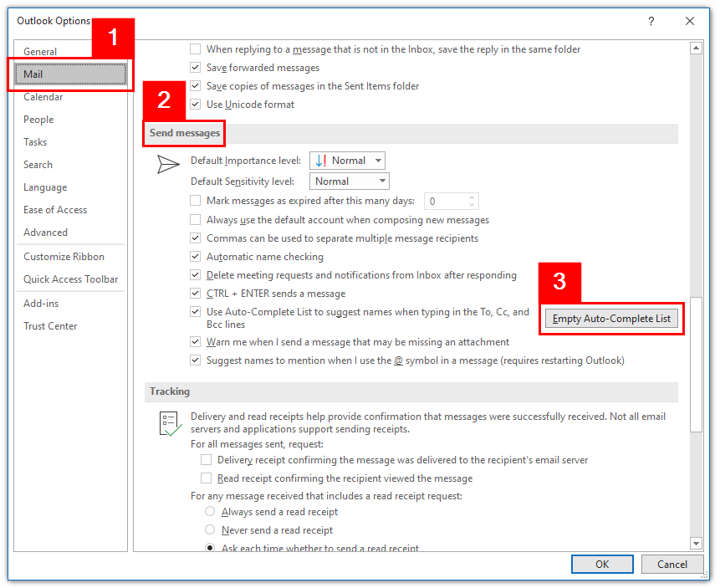The image size is (720, 588).
Task: Check Always use the default account option
Action: click(195, 220)
